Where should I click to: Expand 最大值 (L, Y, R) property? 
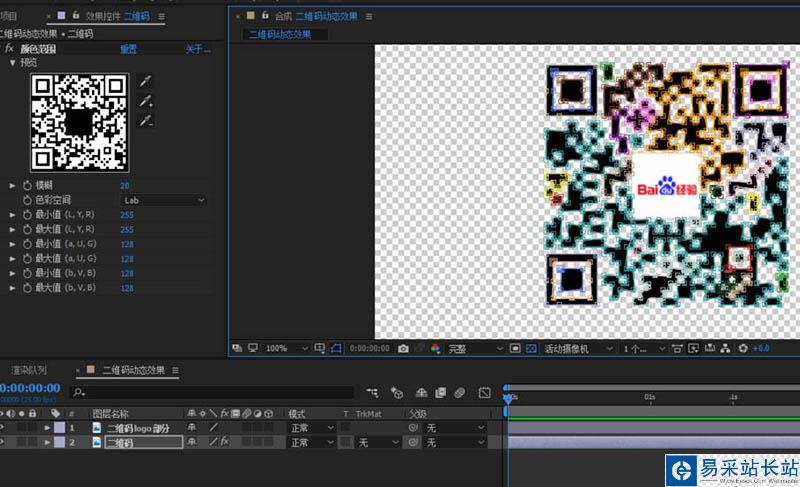click(x=12, y=229)
